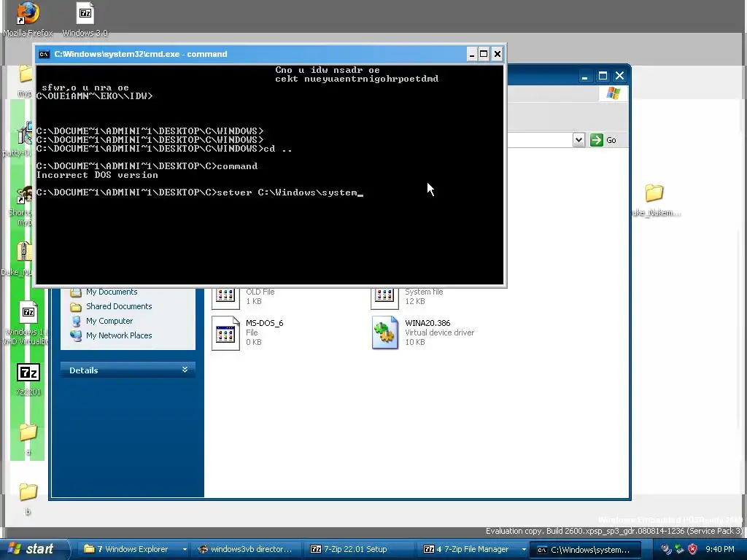The width and height of the screenshot is (747, 560).
Task: Close the Explorer window behind cmd
Action: [620, 76]
